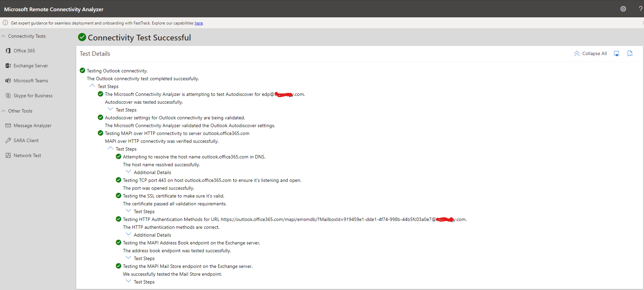Click the FastTrack 'here' link

point(199,23)
